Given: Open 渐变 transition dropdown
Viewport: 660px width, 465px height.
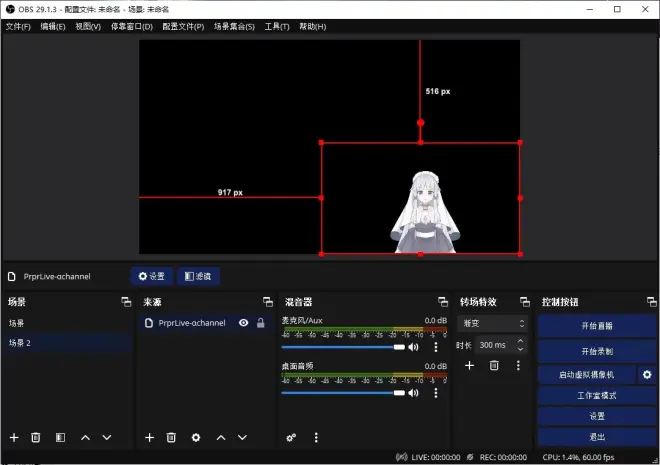Looking at the screenshot, I should click(x=492, y=323).
